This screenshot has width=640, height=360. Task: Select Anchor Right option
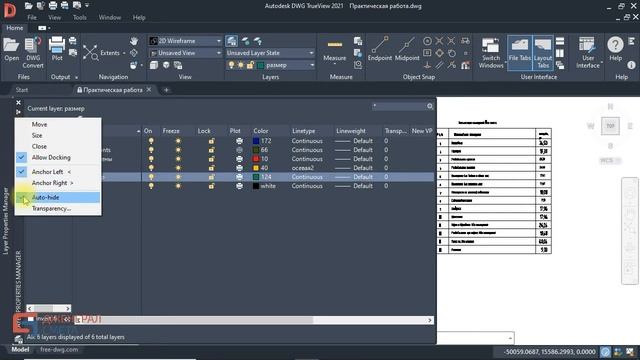(58, 183)
